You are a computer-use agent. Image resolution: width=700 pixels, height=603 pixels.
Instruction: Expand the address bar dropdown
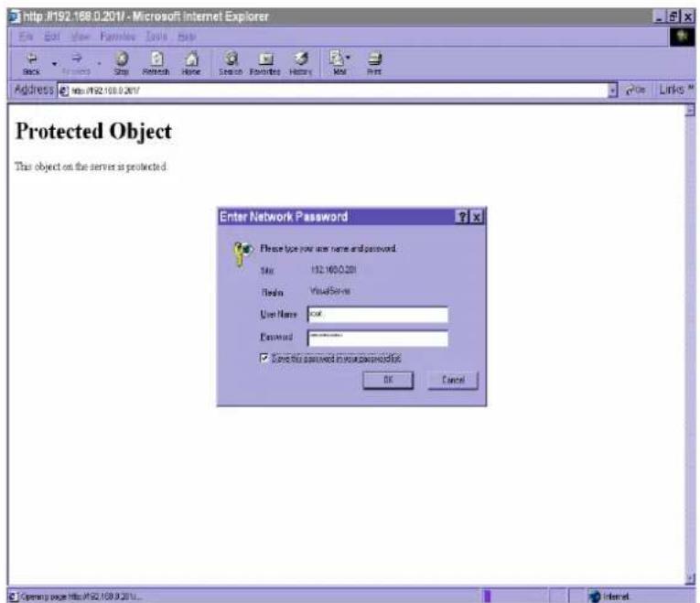(x=613, y=91)
